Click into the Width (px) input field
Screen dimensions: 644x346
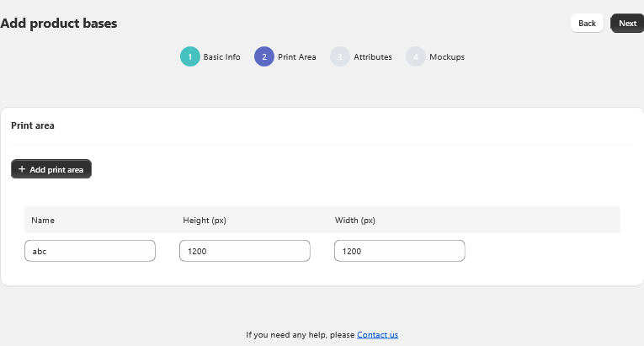[400, 251]
